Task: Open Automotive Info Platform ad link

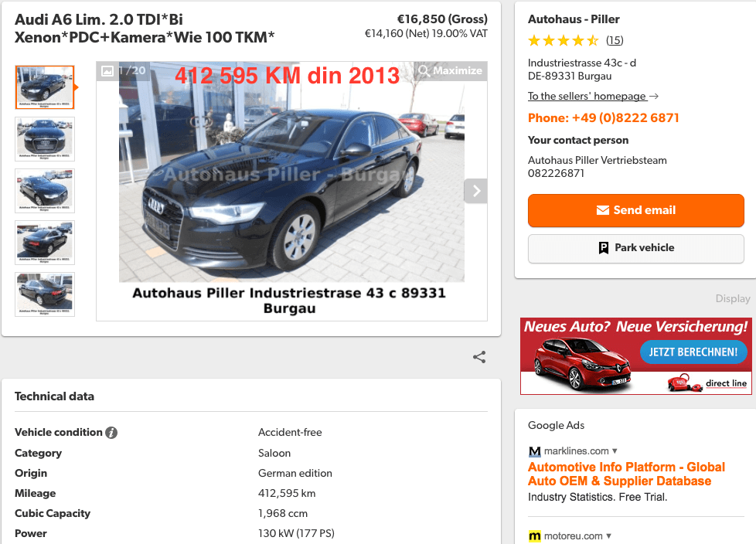Action: [x=626, y=474]
